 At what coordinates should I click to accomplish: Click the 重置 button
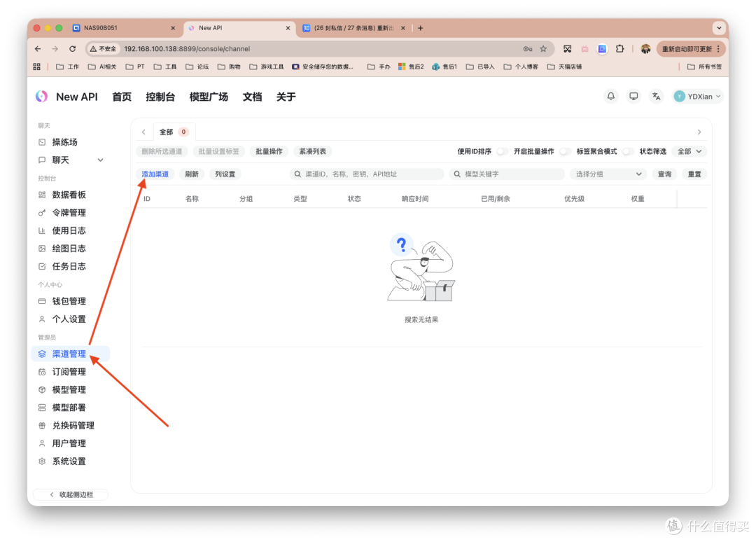tap(695, 174)
